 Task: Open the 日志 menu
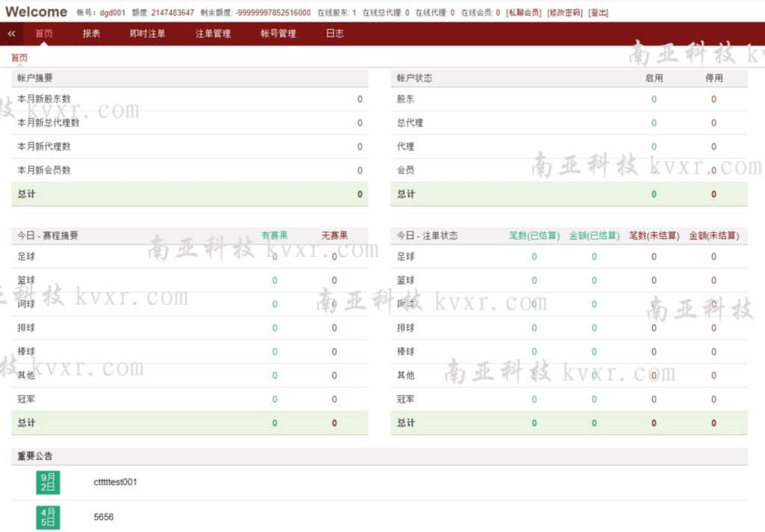click(335, 34)
